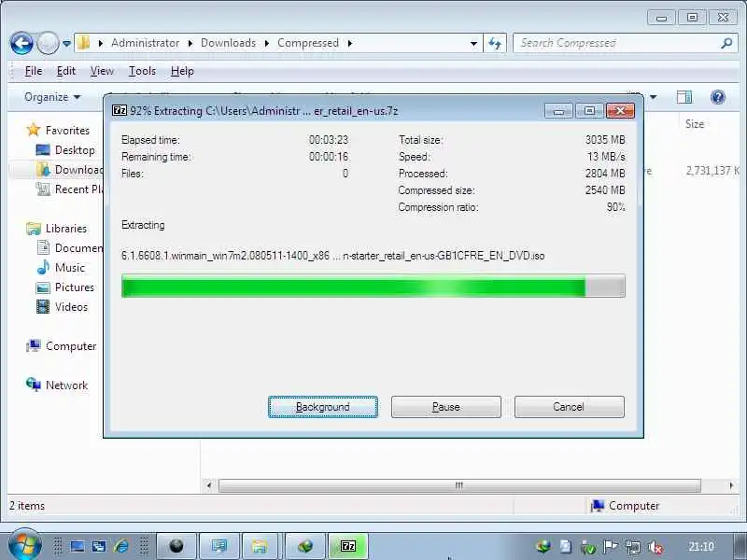The image size is (747, 560).
Task: Click the Forward navigation arrow in Explorer
Action: click(x=48, y=43)
